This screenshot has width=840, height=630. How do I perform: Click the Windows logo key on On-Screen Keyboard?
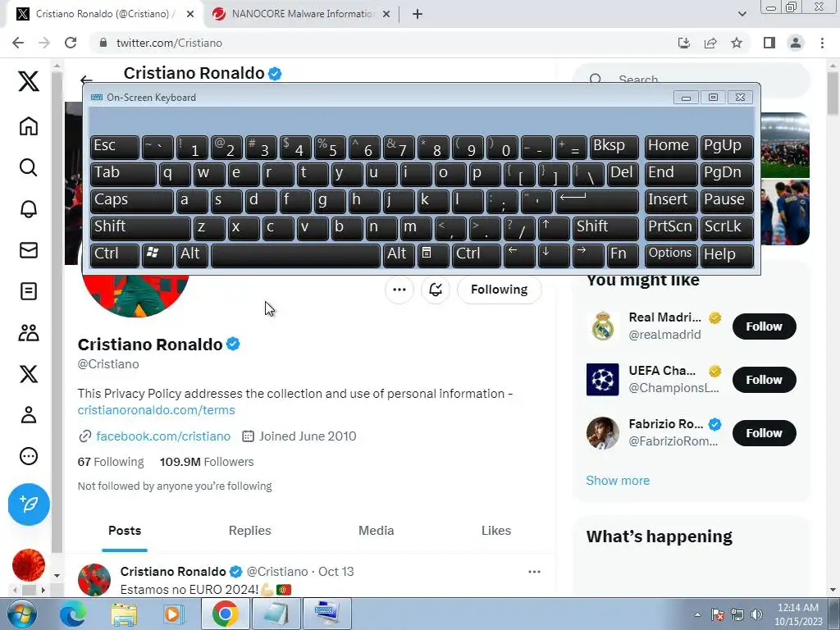click(157, 255)
